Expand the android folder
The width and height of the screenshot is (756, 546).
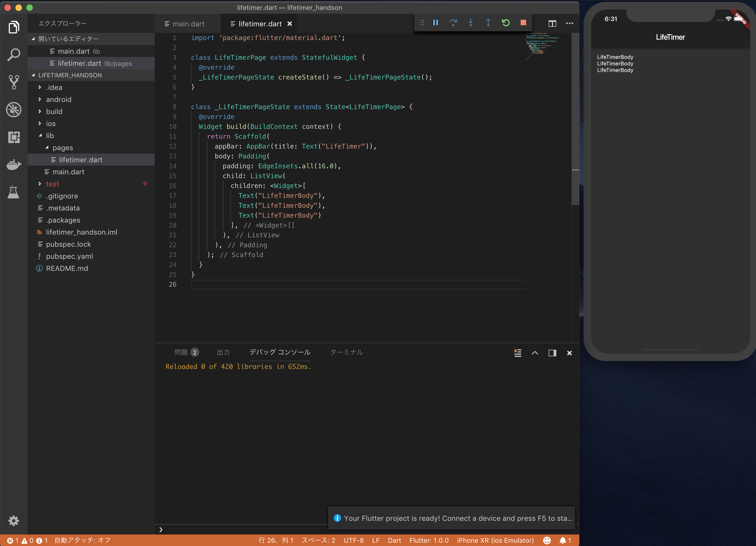pos(91,99)
